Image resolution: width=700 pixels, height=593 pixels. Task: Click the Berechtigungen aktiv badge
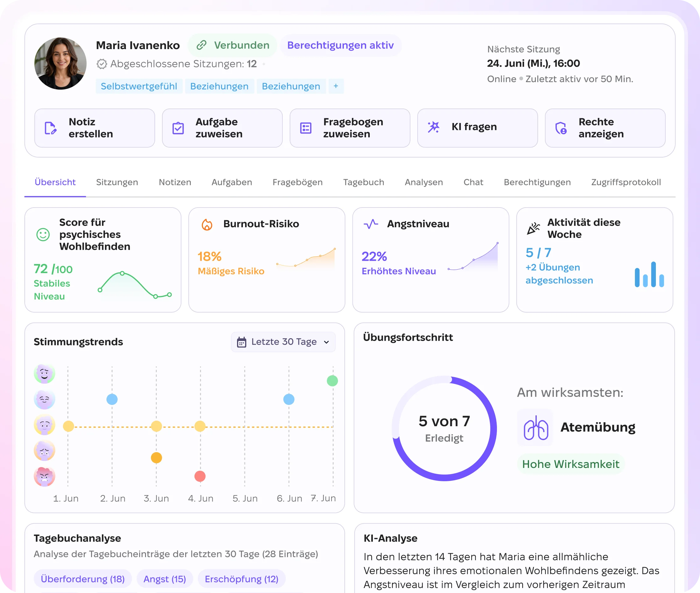pos(340,45)
